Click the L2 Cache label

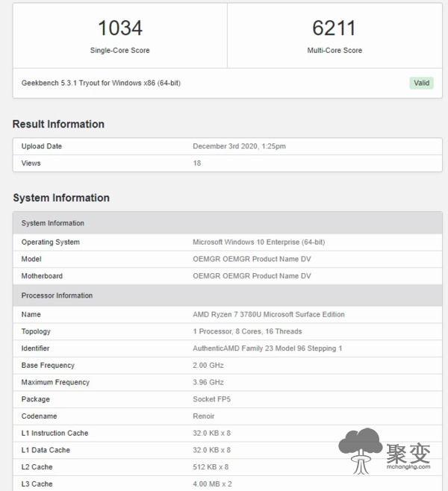(37, 467)
